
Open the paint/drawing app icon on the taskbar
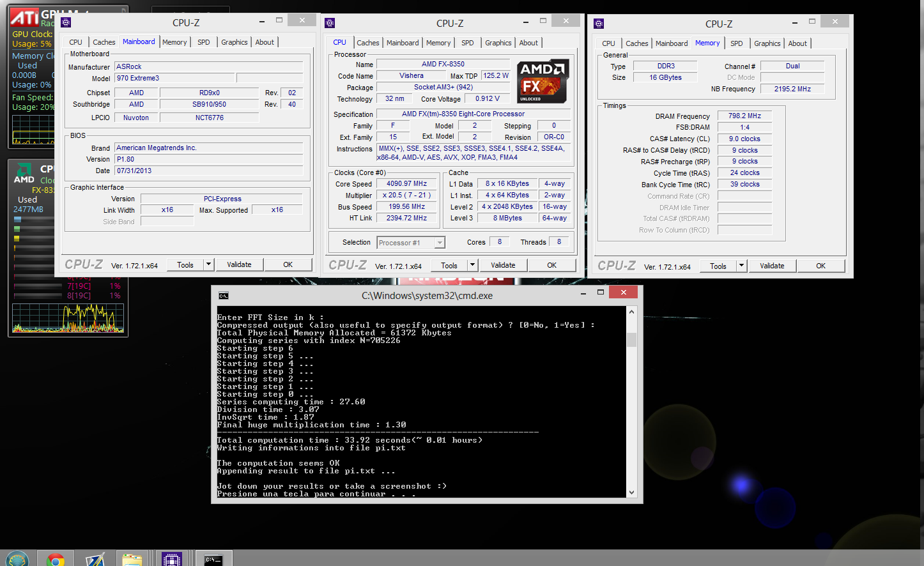pyautogui.click(x=95, y=560)
